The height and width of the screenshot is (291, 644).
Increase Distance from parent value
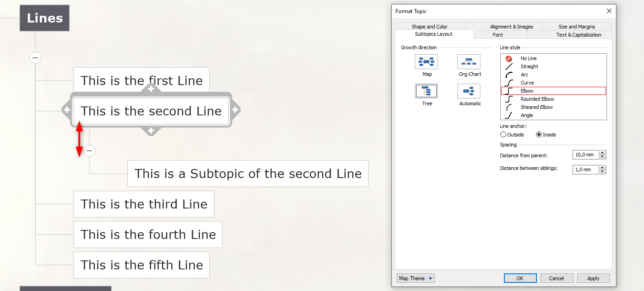click(602, 153)
